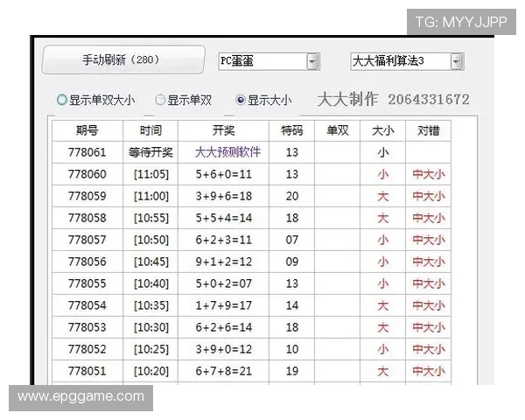Click special code 09 cell
The image size is (525, 420).
291,262
